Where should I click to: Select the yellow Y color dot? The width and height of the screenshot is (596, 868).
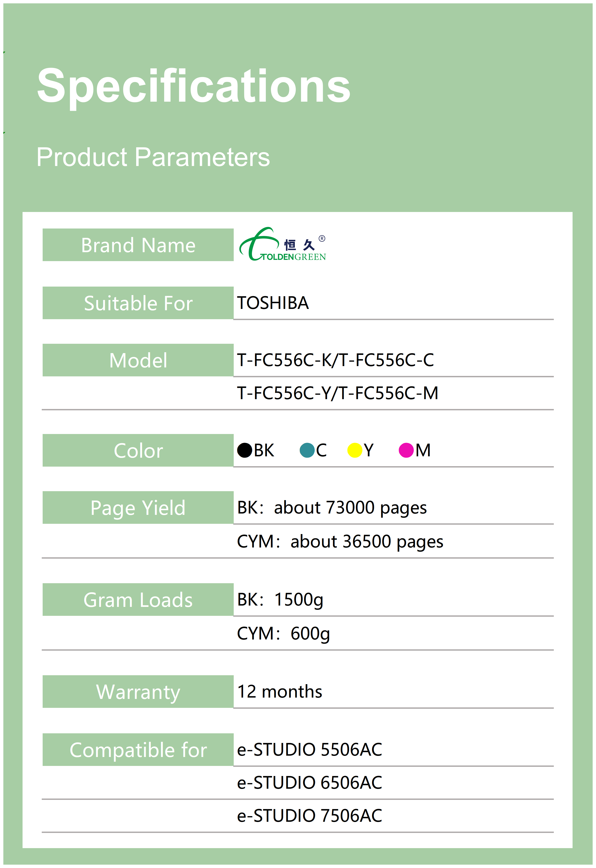tap(354, 450)
